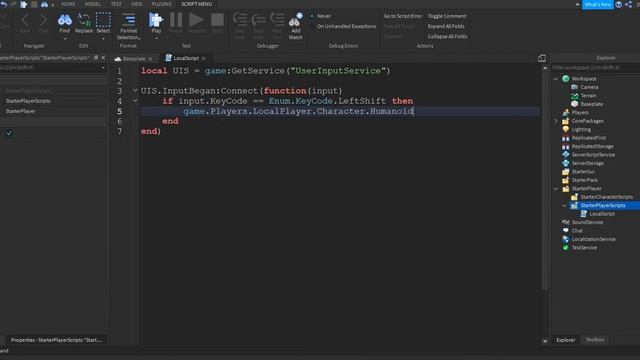Open the PLUGINS ribbon tab

click(x=162, y=4)
